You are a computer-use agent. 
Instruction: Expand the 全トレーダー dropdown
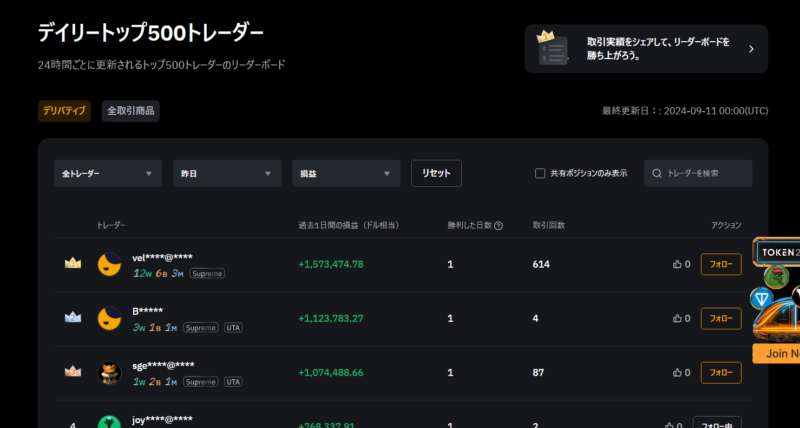pyautogui.click(x=108, y=173)
